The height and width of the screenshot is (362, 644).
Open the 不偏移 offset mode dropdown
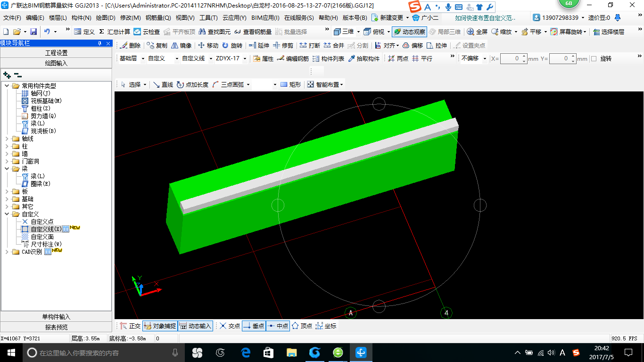(x=485, y=59)
